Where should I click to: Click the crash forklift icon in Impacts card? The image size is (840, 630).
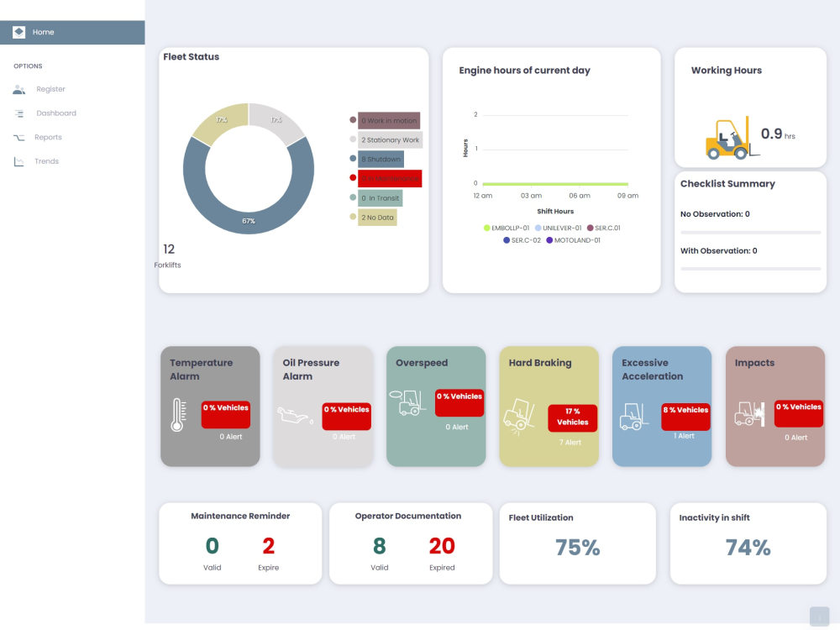(749, 414)
